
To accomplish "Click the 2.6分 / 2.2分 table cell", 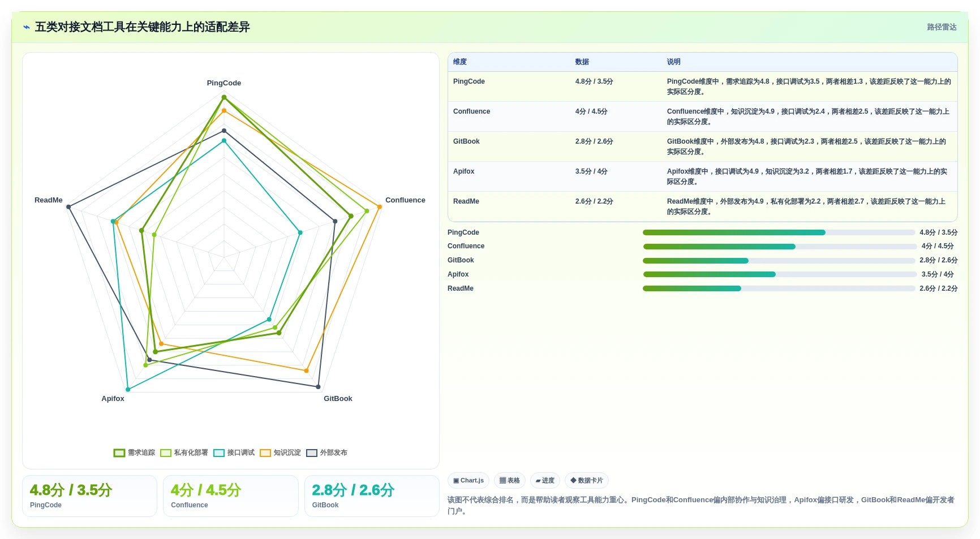I will [594, 201].
